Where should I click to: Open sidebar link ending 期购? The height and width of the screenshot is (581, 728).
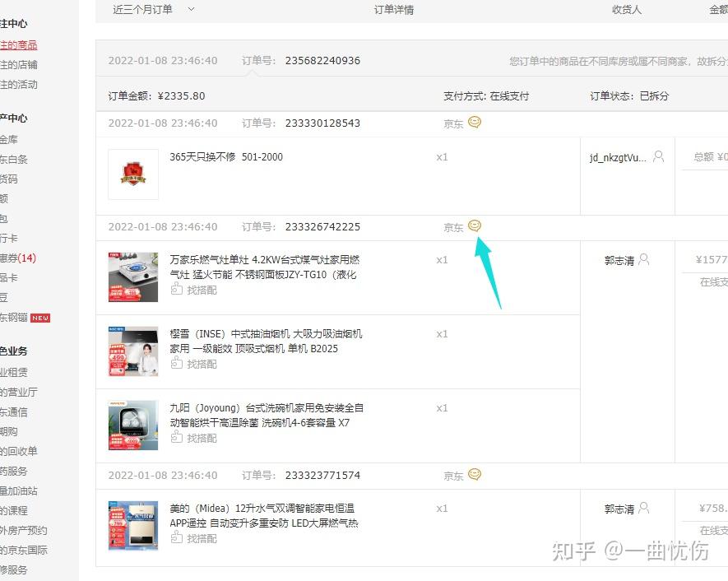9,431
